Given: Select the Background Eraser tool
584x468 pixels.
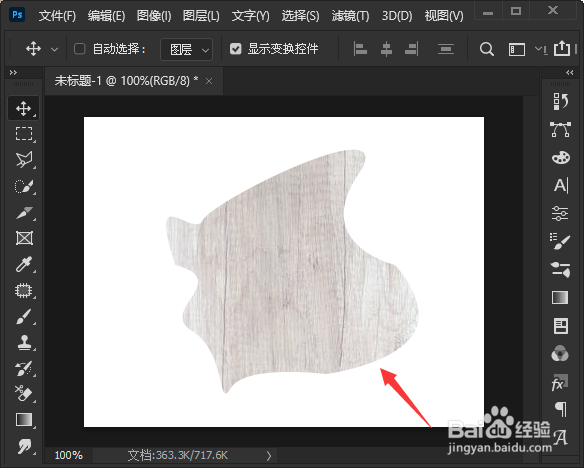Looking at the screenshot, I should click(x=23, y=394).
